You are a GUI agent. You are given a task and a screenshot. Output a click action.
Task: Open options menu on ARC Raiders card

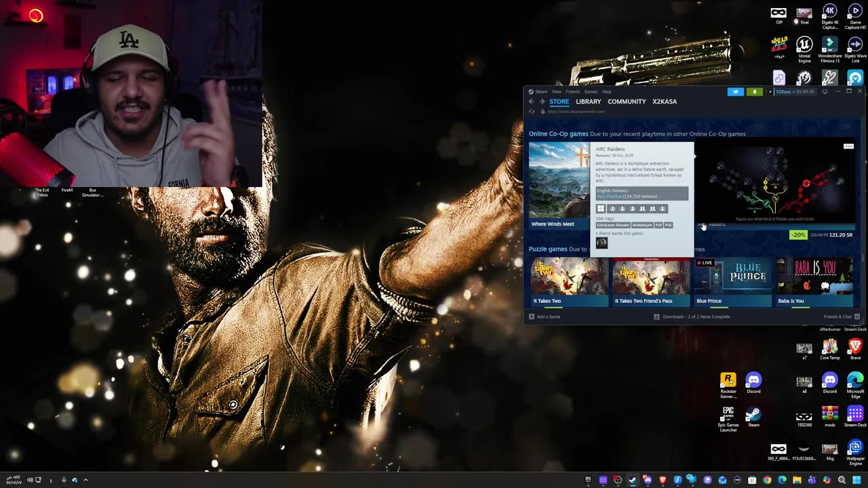848,146
